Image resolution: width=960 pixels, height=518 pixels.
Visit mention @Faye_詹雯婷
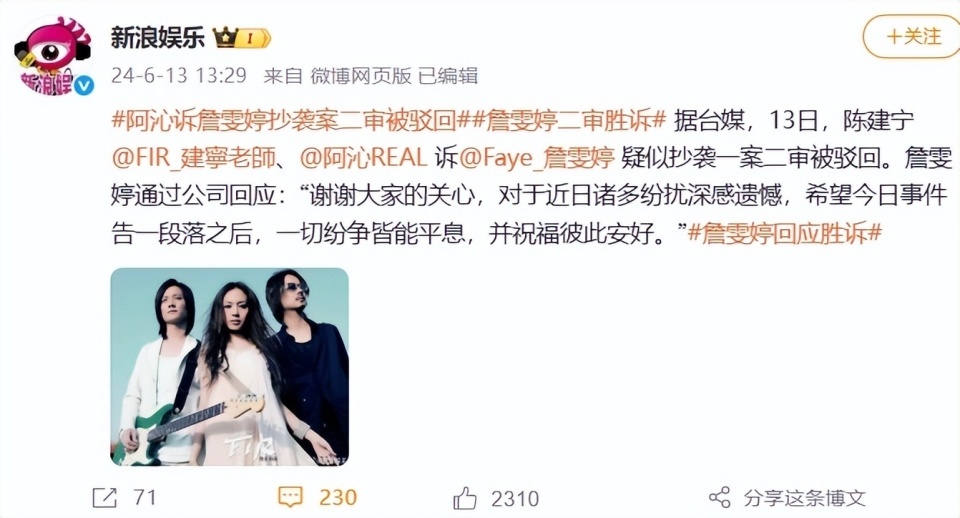536,158
